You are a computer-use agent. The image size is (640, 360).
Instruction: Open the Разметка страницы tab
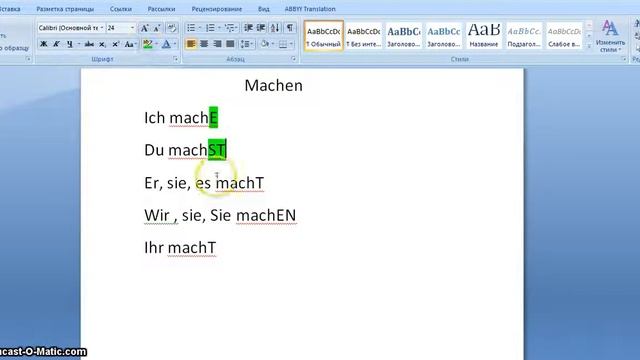(65, 9)
